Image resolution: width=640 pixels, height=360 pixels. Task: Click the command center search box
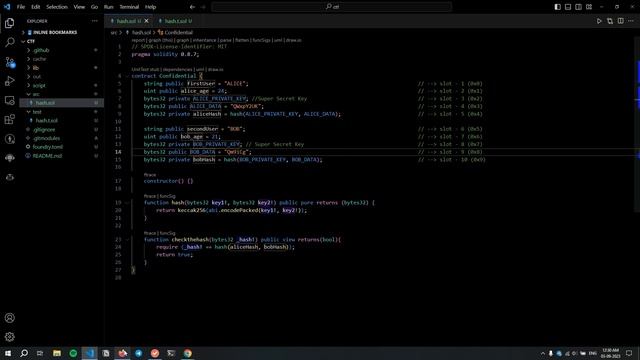click(x=332, y=7)
